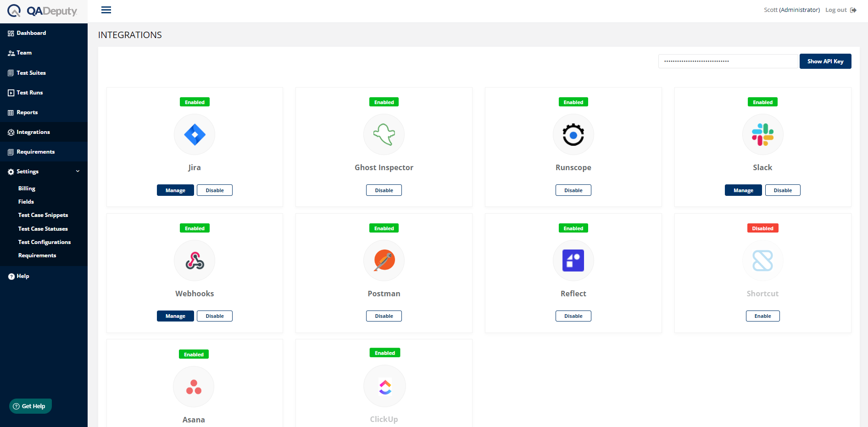Click the red Disabled badge on Shortcut
This screenshot has width=868, height=427.
[x=762, y=228]
